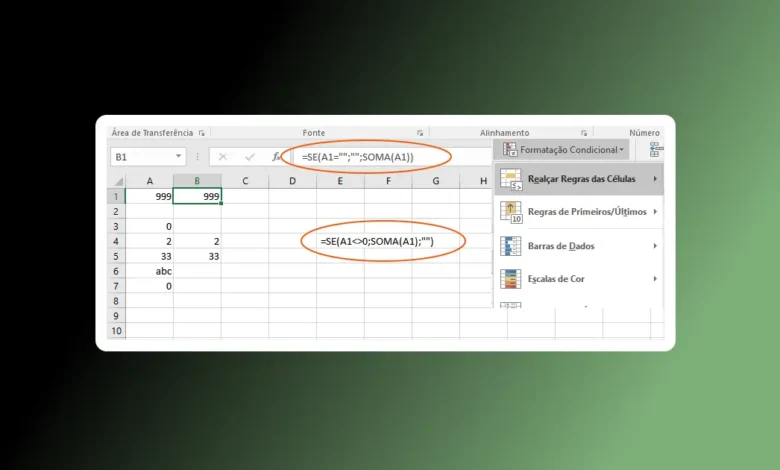Image resolution: width=780 pixels, height=470 pixels.
Task: Select cell B4 containing 2
Action: pyautogui.click(x=197, y=241)
